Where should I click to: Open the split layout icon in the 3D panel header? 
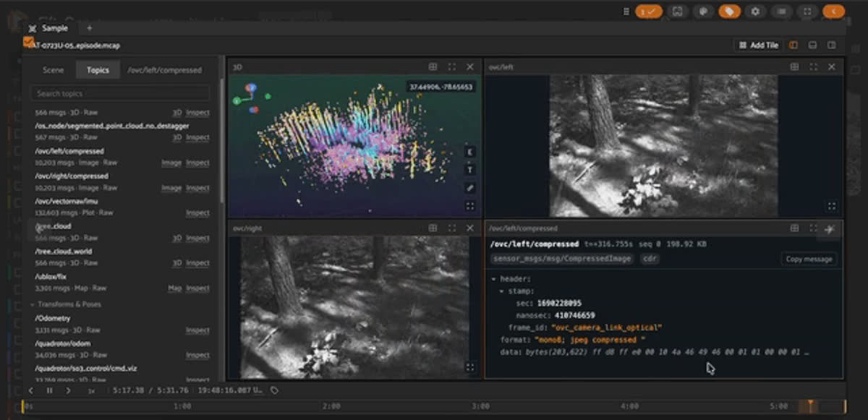[433, 67]
